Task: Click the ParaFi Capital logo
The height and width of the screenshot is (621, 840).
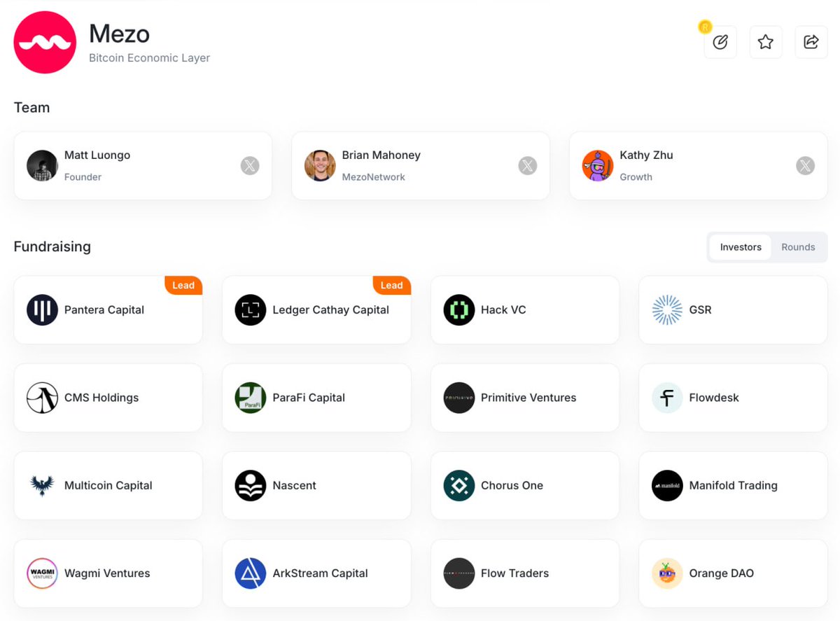Action: (x=251, y=398)
